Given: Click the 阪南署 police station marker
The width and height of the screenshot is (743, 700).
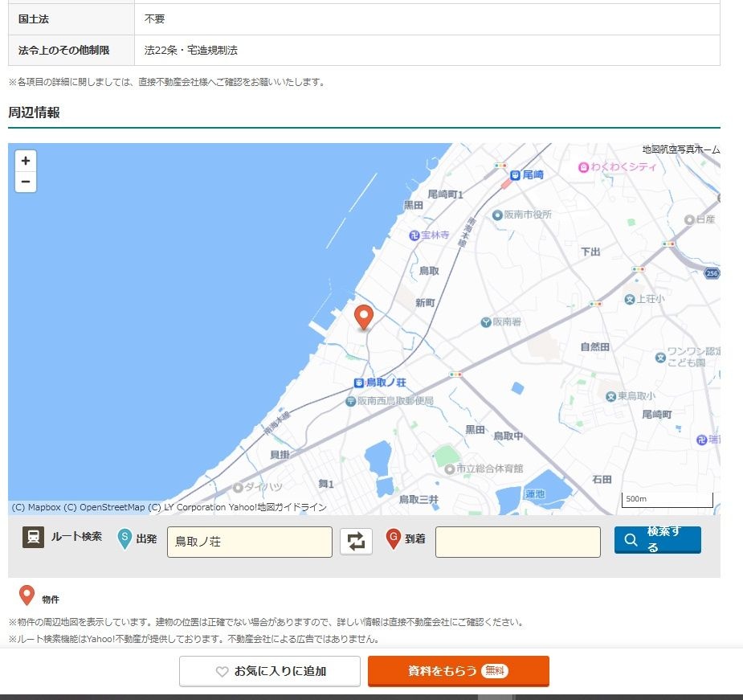Looking at the screenshot, I should (x=486, y=321).
